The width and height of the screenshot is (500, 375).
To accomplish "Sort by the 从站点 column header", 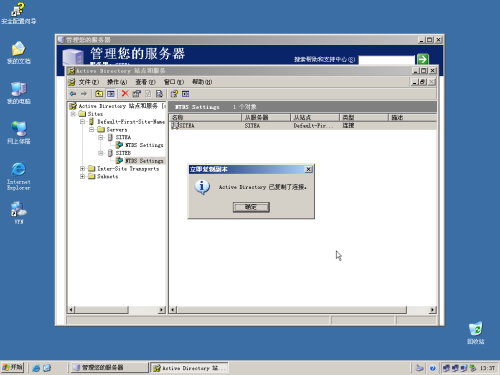I will pyautogui.click(x=315, y=117).
